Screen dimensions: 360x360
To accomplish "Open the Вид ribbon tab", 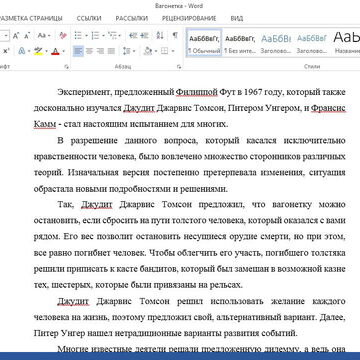I will coord(237,18).
